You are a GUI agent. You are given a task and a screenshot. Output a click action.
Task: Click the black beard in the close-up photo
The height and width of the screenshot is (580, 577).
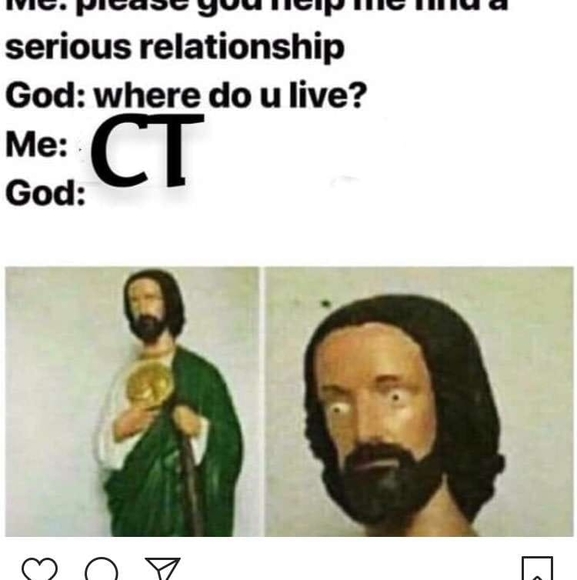[x=385, y=481]
